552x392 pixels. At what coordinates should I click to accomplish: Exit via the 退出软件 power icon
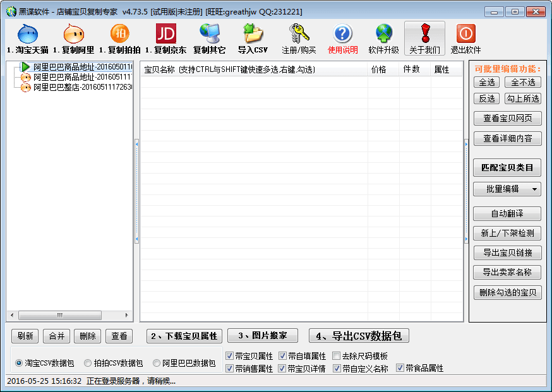tap(465, 34)
